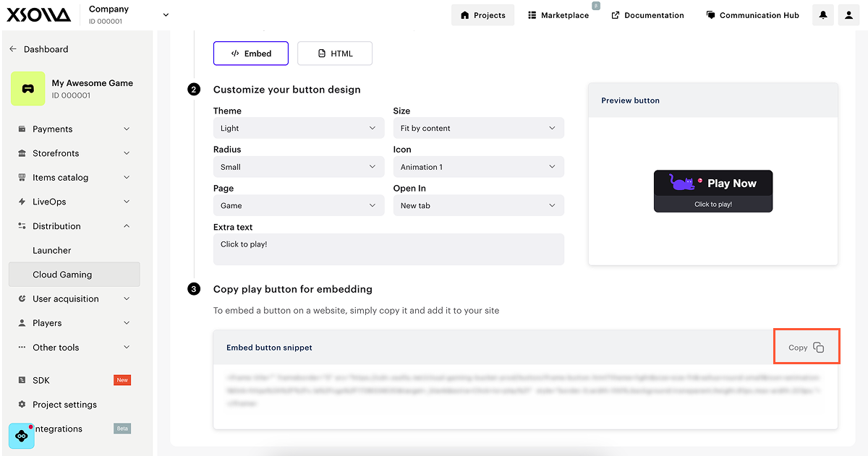
Task: Open the Launcher sidebar item
Action: coord(52,250)
